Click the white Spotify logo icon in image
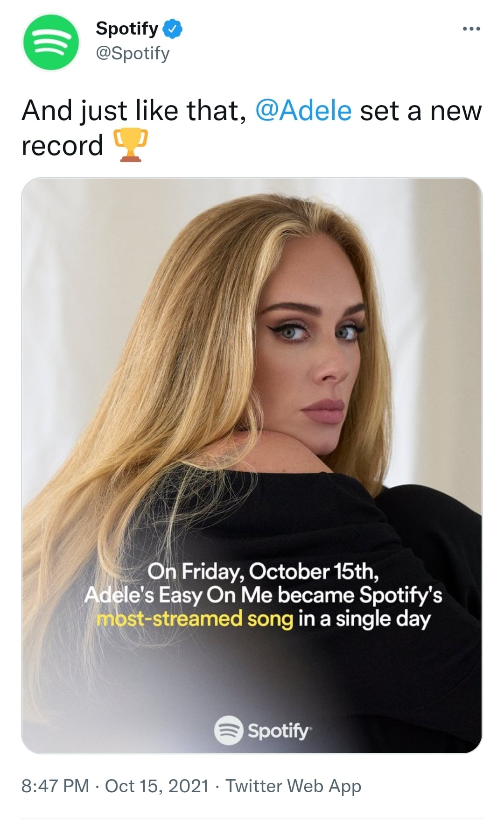The height and width of the screenshot is (824, 504). tap(229, 730)
